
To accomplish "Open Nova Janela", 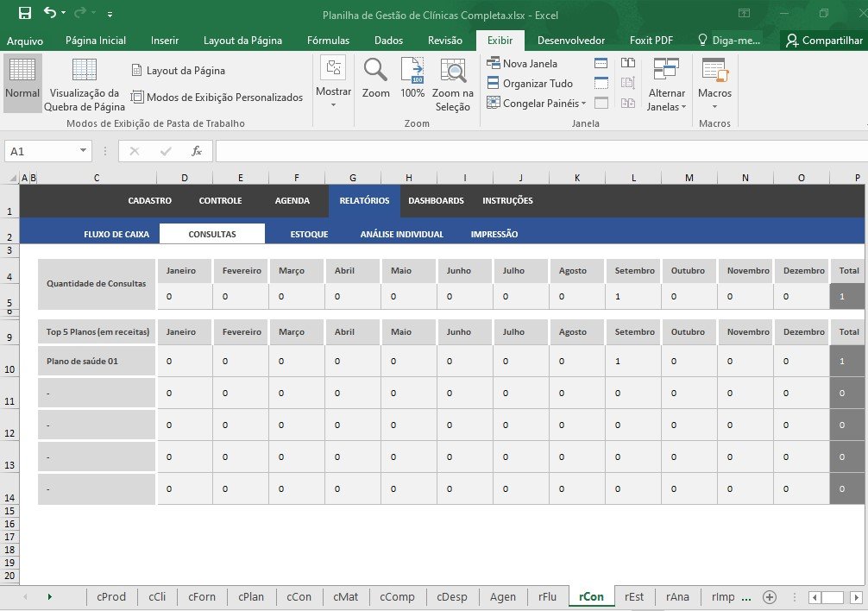I will point(522,63).
